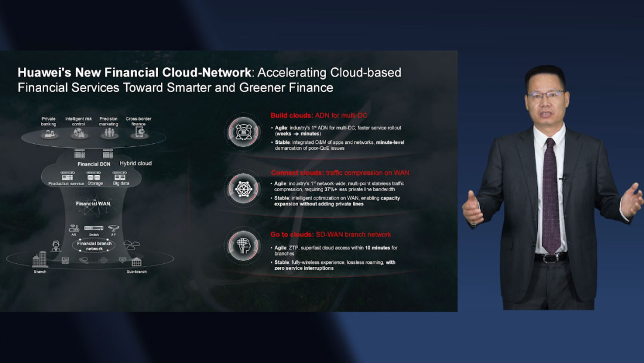Click the Branch building icon
The image size is (644, 363).
tap(39, 260)
